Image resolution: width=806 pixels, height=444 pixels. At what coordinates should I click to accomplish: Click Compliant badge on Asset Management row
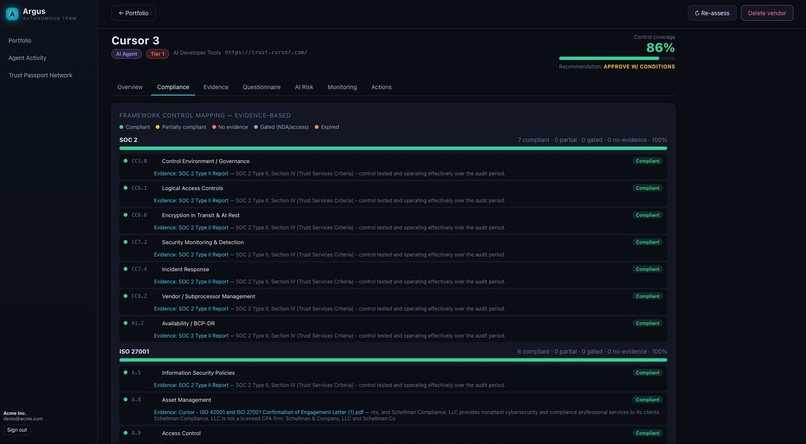click(x=648, y=400)
